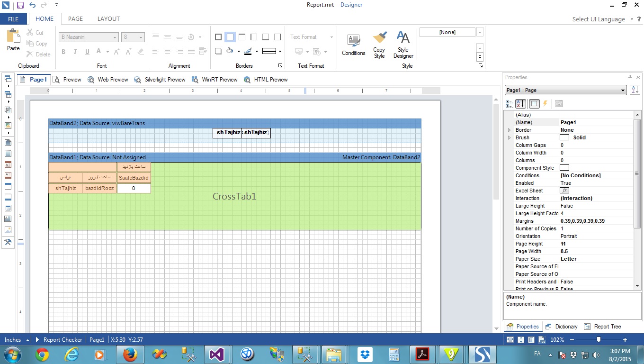
Task: Click the Paste button in Clipboard group
Action: (x=13, y=40)
